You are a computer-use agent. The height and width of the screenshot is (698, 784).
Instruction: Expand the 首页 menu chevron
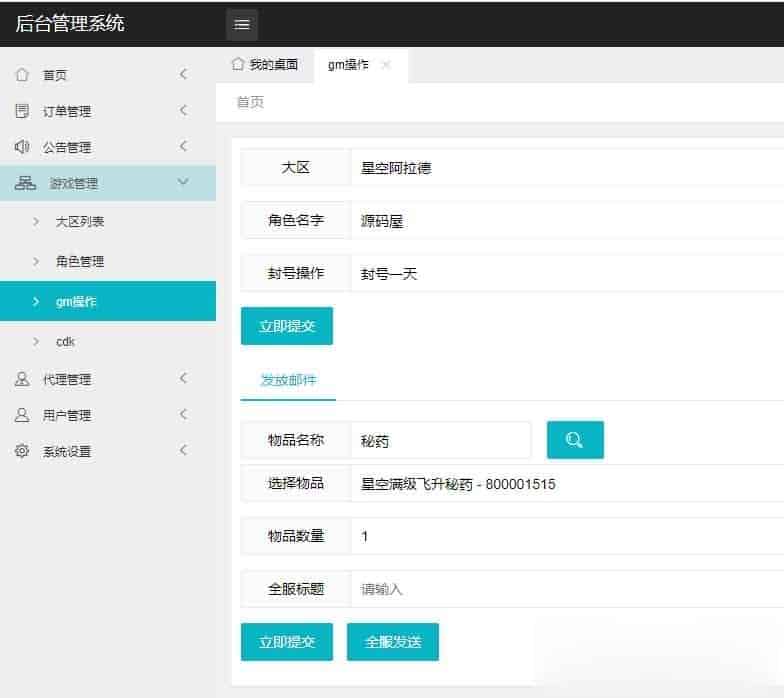click(184, 74)
